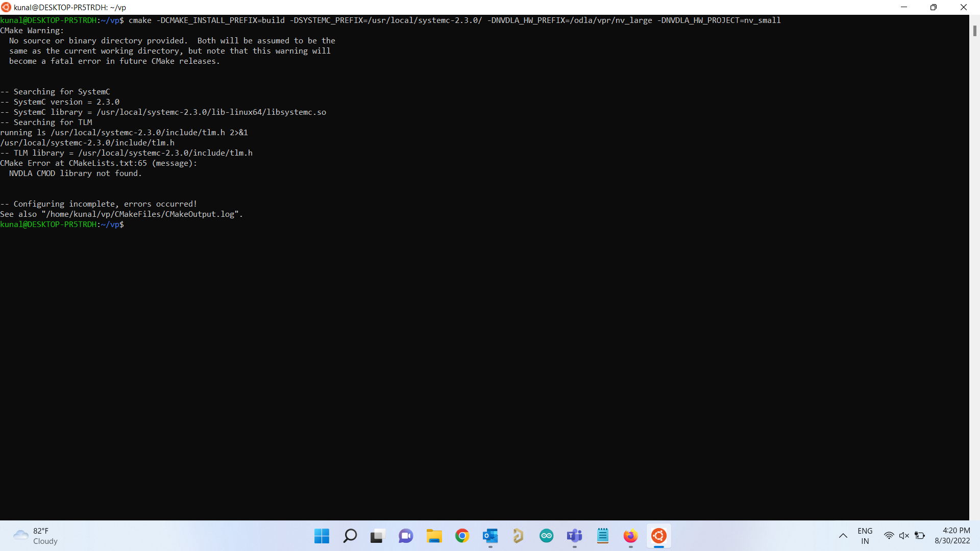Image resolution: width=980 pixels, height=551 pixels.
Task: Expand the hidden system tray icons
Action: click(x=843, y=536)
